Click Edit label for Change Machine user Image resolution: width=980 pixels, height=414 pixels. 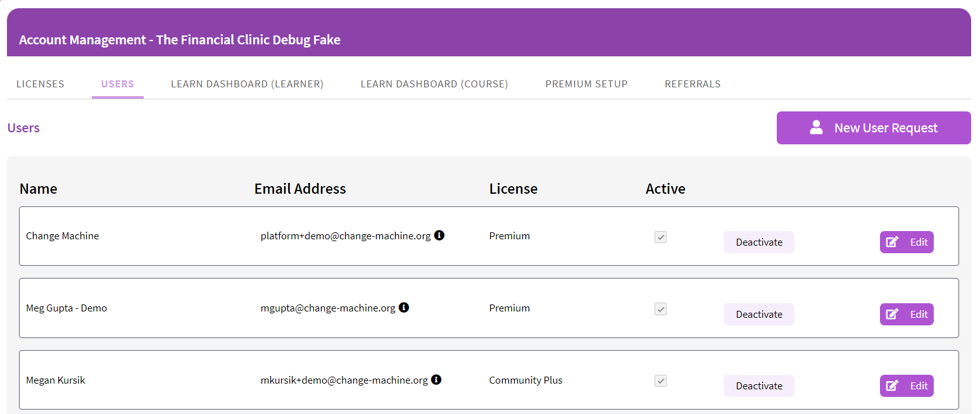click(919, 242)
